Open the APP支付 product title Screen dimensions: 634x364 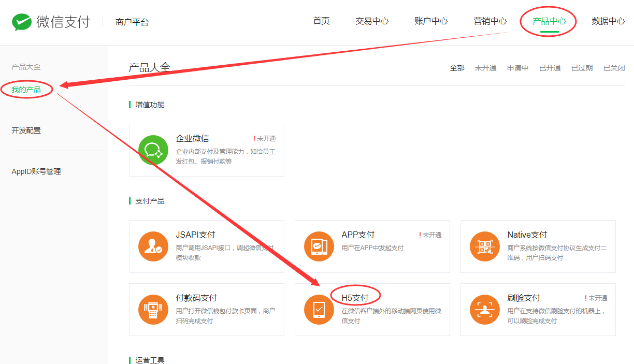click(x=358, y=235)
